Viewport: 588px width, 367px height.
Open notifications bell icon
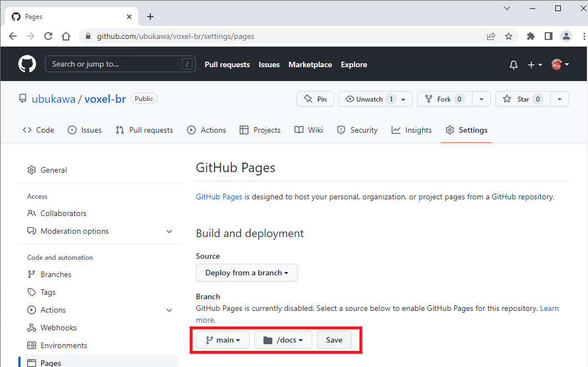[x=513, y=64]
